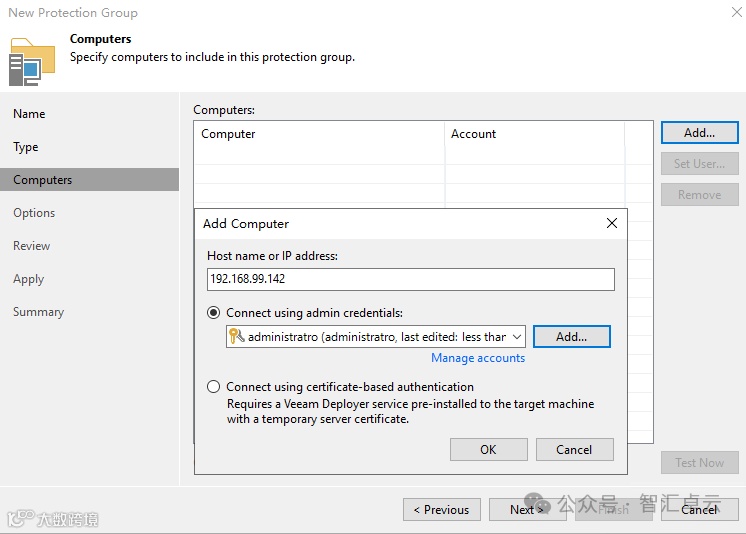This screenshot has height=534, width=746.
Task: Go to the Name wizard step
Action: click(x=29, y=114)
